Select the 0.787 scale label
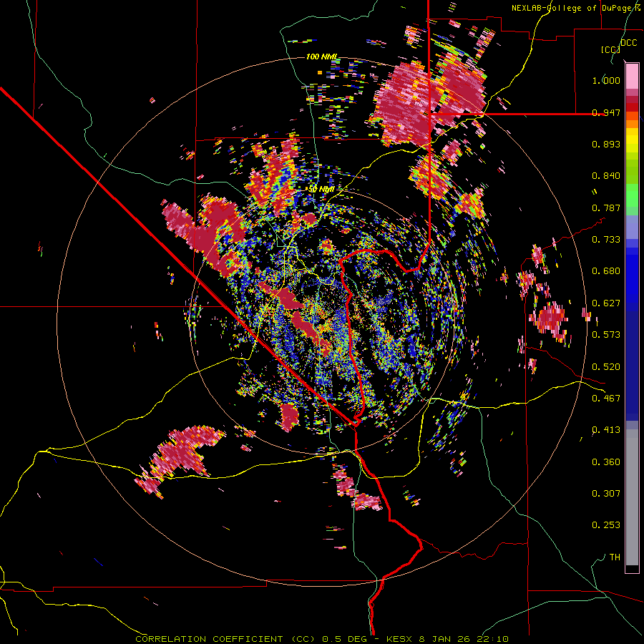The height and width of the screenshot is (644, 644). point(606,208)
